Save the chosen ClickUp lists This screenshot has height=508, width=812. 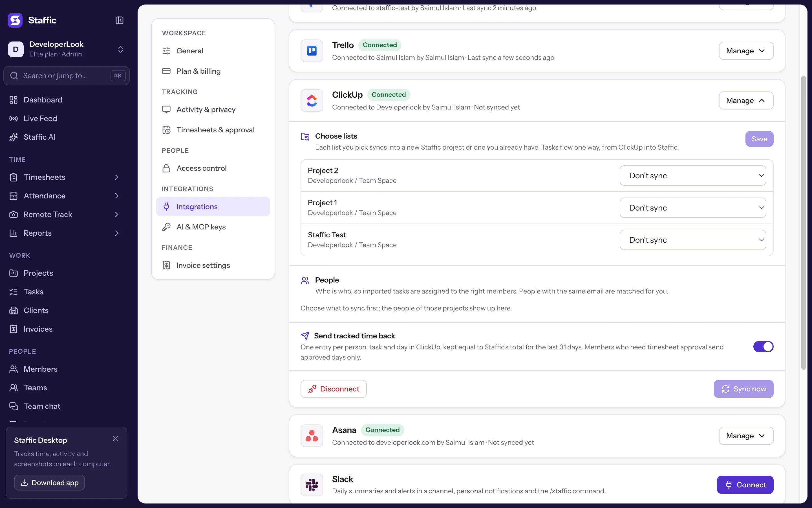[759, 139]
